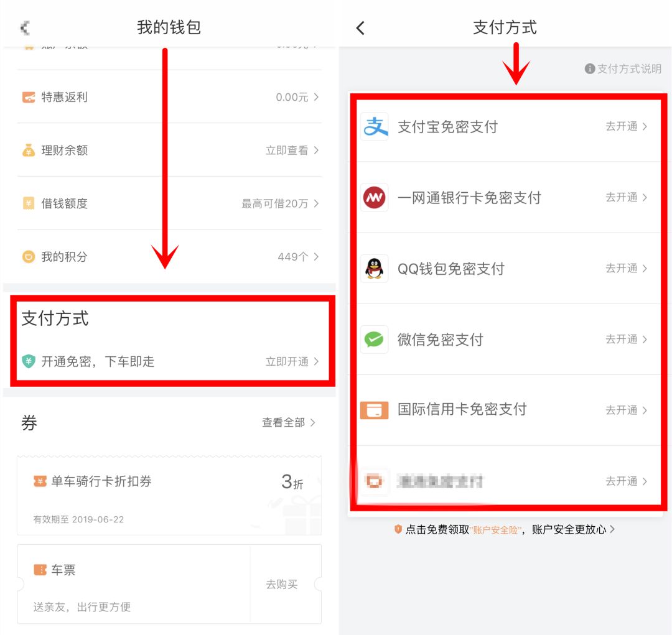Tap the 我的积分 coin icon
The width and height of the screenshot is (672, 635).
click(x=29, y=257)
